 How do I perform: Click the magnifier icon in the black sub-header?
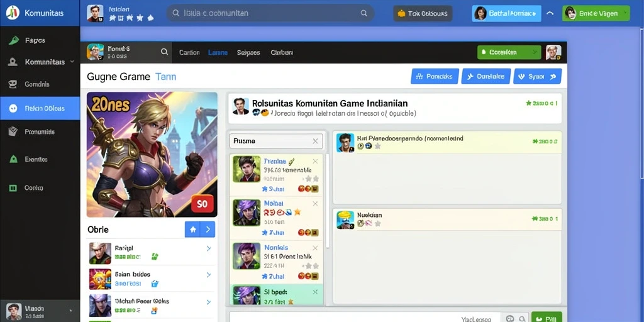pyautogui.click(x=164, y=52)
